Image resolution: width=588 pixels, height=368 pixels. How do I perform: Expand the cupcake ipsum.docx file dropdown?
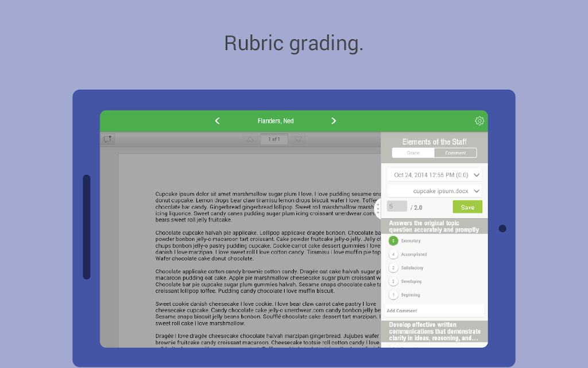tap(434, 191)
